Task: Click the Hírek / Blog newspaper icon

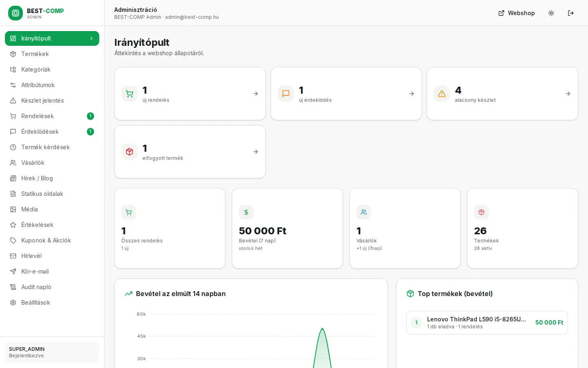Action: coord(13,178)
